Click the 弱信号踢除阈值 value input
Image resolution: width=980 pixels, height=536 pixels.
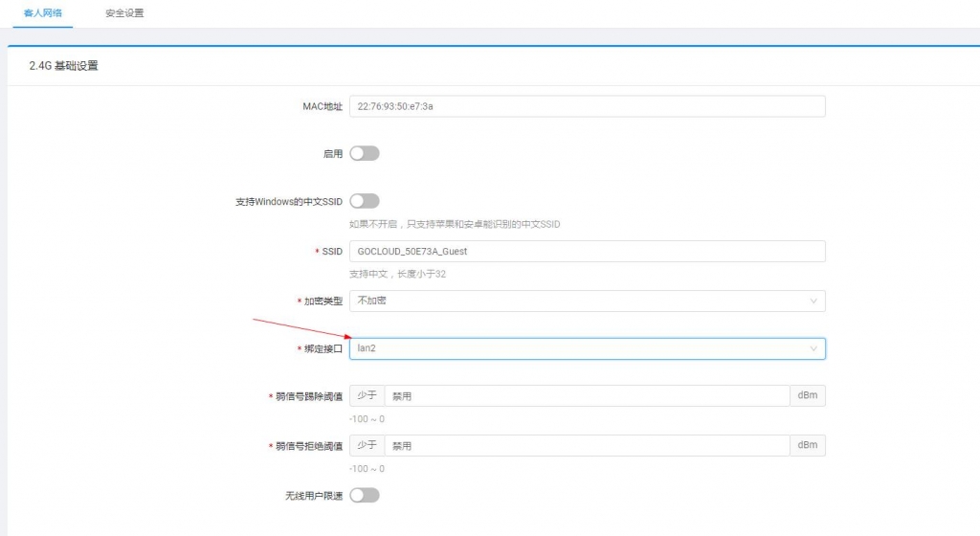tap(586, 396)
